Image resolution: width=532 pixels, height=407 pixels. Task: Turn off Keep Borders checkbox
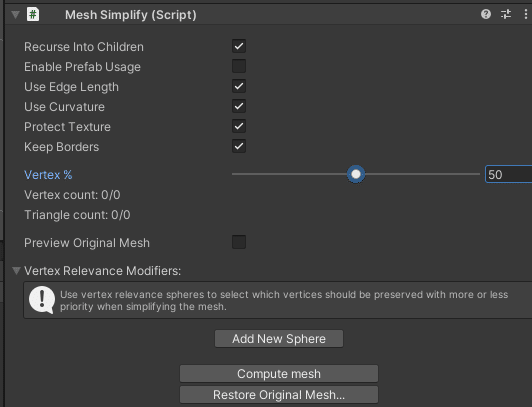[x=239, y=146]
